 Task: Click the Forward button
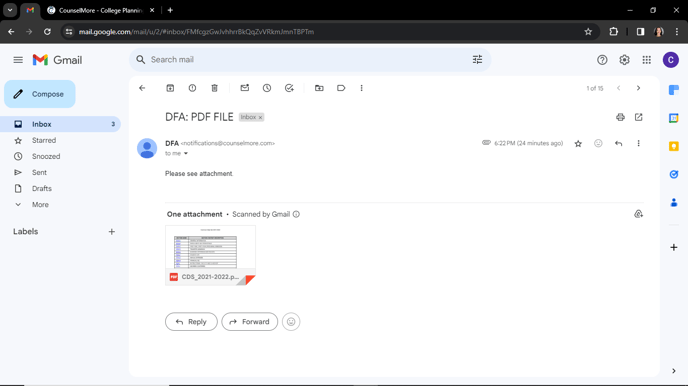pos(250,322)
